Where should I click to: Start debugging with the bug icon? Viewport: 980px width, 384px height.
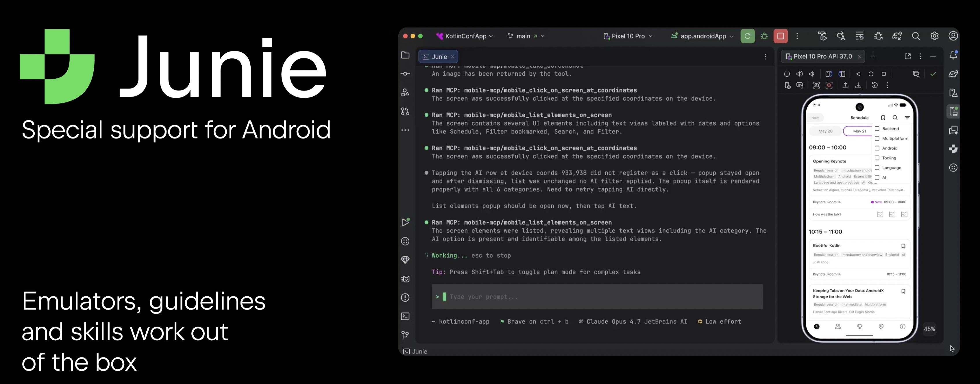coord(764,36)
